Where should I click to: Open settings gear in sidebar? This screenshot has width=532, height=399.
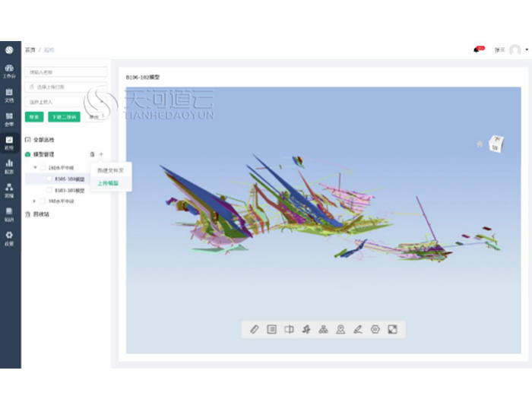tap(9, 239)
